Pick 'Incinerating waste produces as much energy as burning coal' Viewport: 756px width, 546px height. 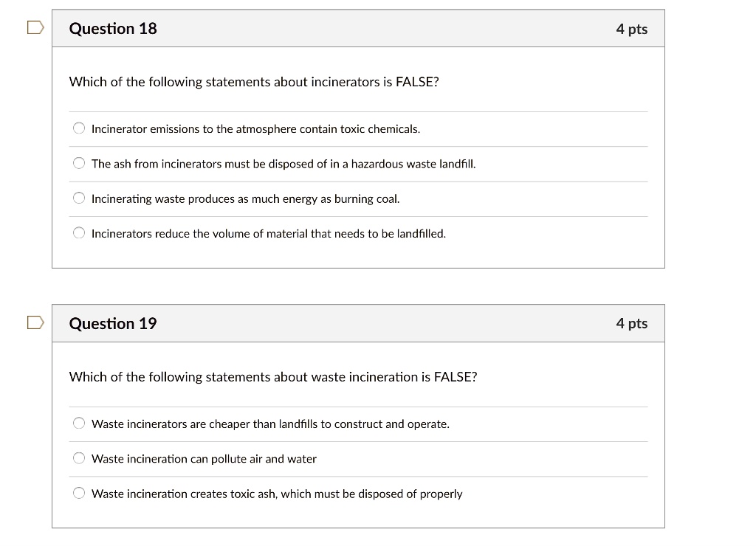(x=78, y=197)
